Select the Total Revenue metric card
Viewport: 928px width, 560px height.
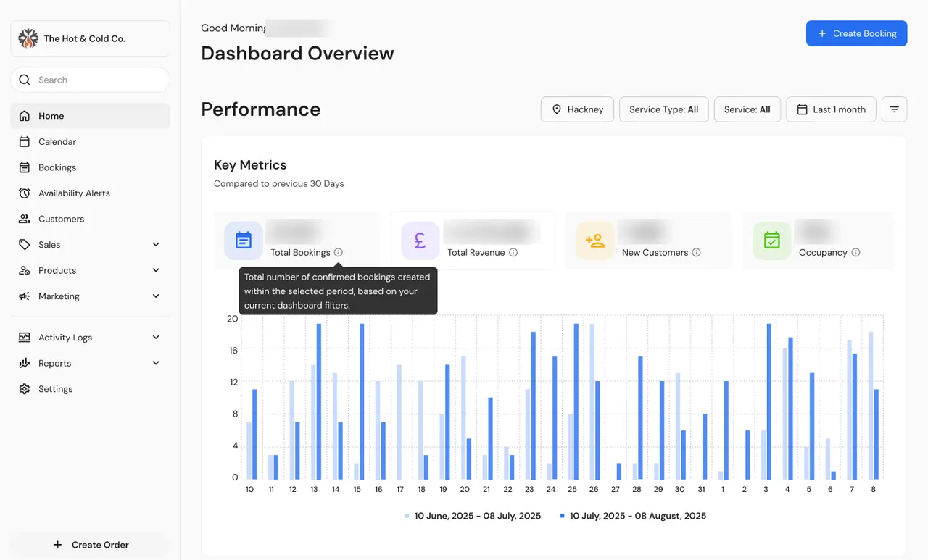pos(473,241)
